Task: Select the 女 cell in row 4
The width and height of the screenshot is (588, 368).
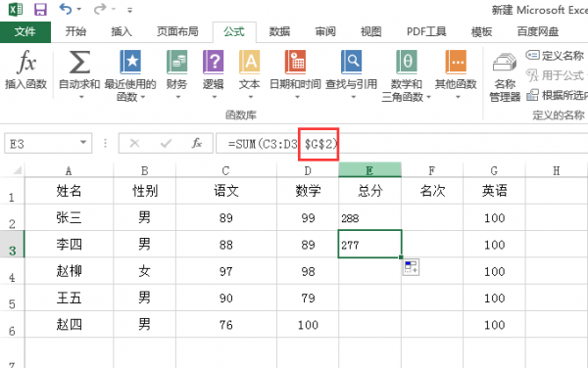Action: pyautogui.click(x=144, y=271)
